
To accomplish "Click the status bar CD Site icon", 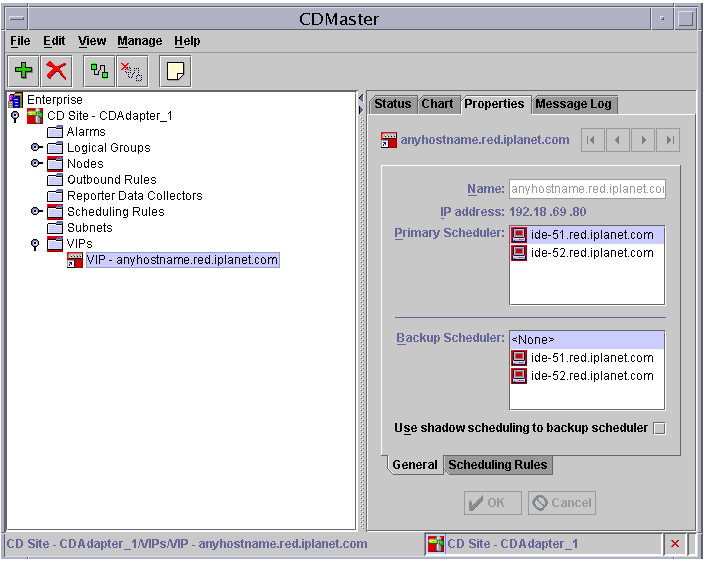I will (436, 544).
